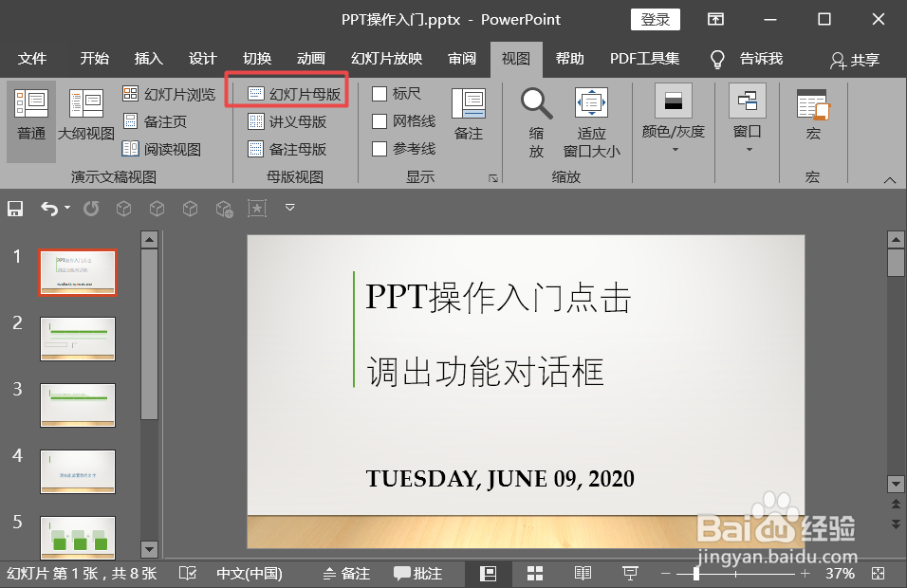Open Slide Master view (幻灯片母版)
The width and height of the screenshot is (907, 588).
point(294,94)
